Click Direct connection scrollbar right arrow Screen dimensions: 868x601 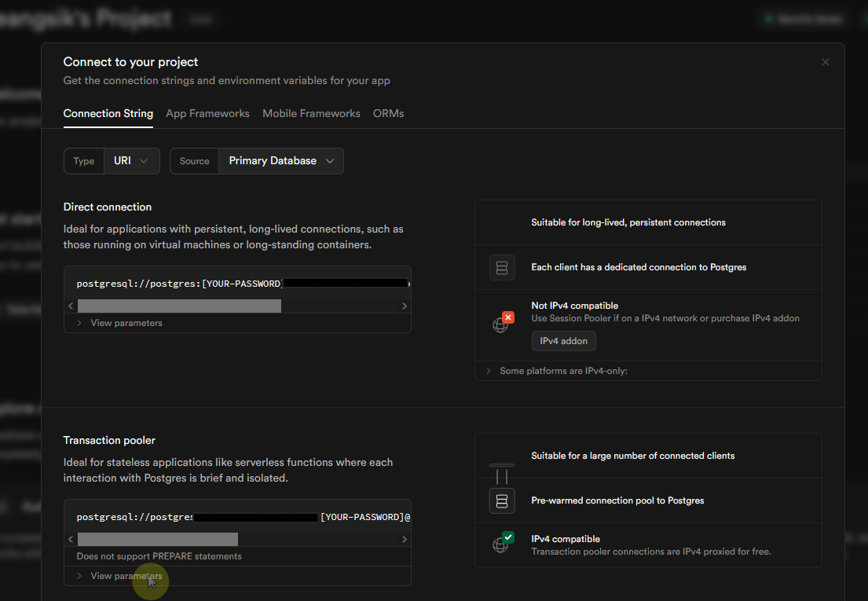click(404, 306)
